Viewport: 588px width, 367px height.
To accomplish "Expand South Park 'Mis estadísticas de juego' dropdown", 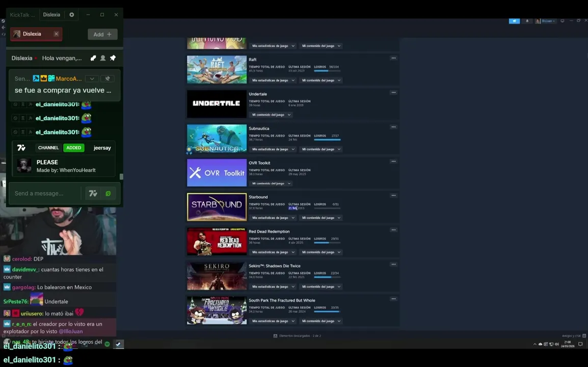I will [x=273, y=321].
